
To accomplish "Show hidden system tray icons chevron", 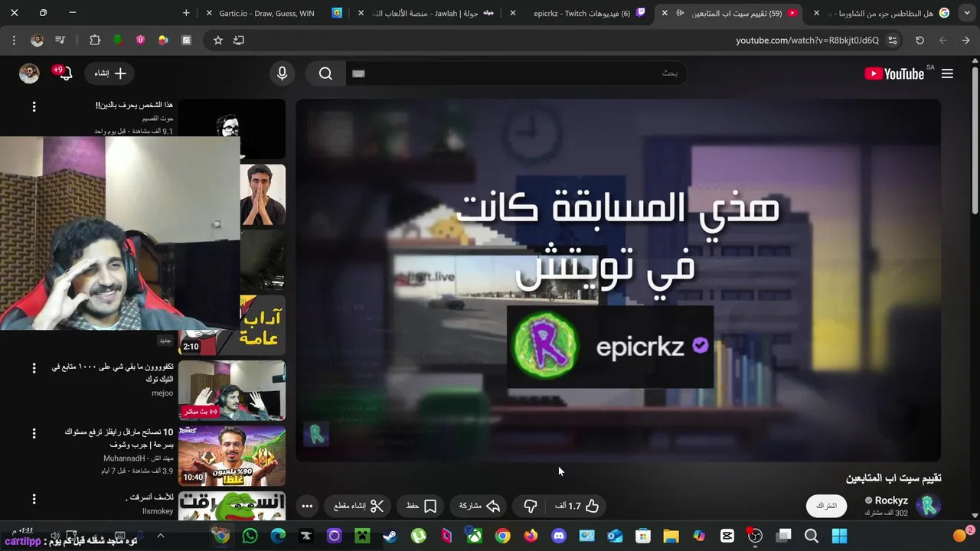I will (x=161, y=536).
